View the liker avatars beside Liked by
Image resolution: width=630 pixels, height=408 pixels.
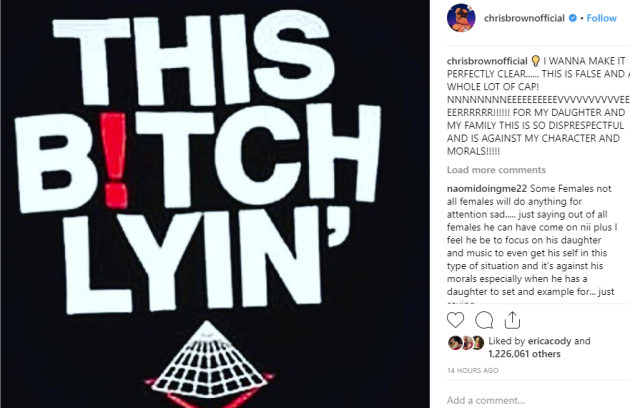[x=466, y=342]
